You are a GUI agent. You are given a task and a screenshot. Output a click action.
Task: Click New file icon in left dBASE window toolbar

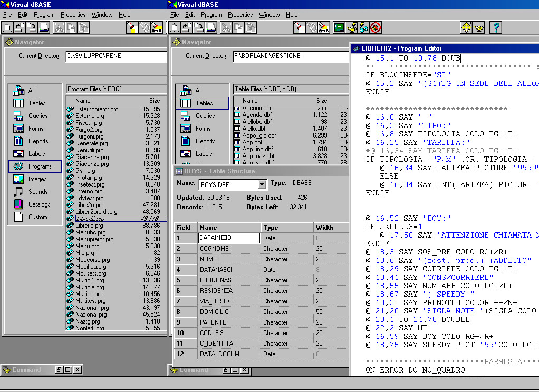(7, 27)
